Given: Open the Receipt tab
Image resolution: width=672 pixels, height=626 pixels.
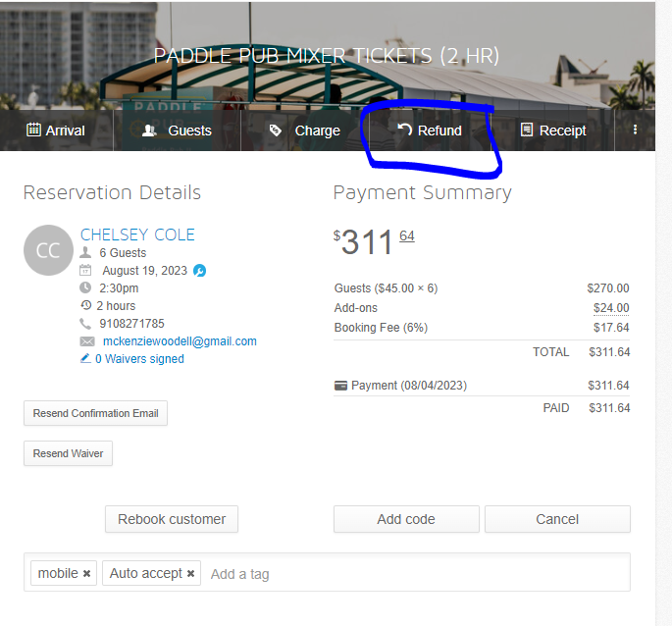Looking at the screenshot, I should click(x=562, y=130).
